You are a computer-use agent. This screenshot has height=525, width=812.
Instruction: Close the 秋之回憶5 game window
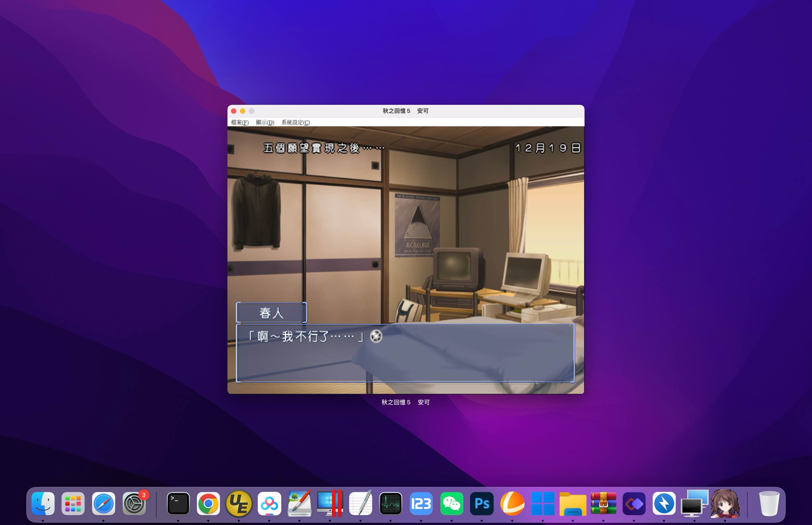234,111
